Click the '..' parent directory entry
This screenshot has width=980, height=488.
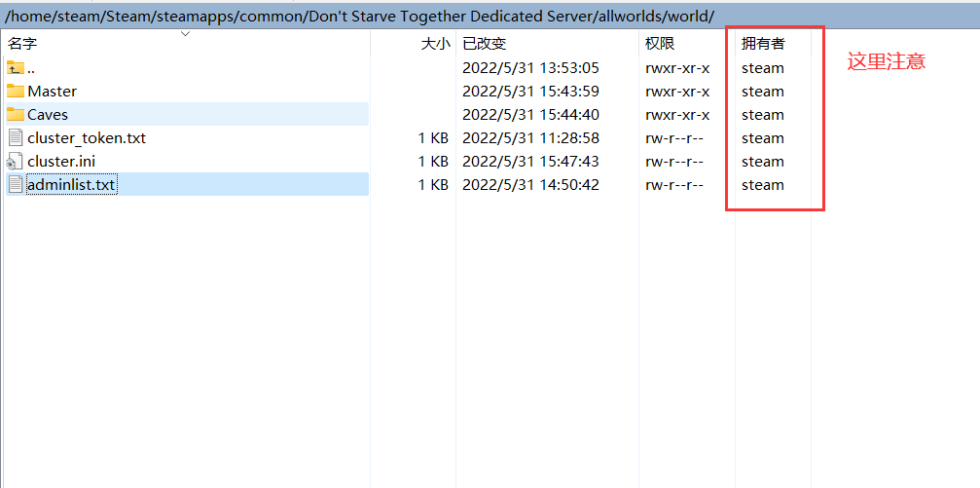coord(30,67)
